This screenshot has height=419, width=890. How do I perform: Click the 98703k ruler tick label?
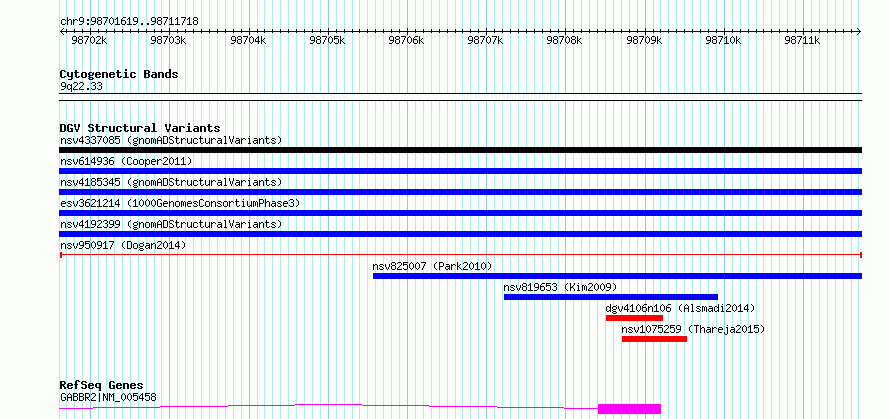click(169, 41)
